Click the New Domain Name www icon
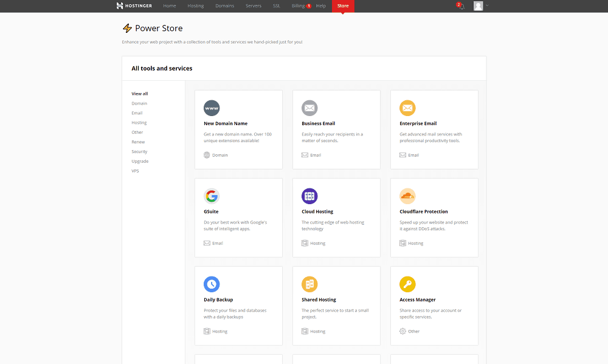 tap(212, 108)
